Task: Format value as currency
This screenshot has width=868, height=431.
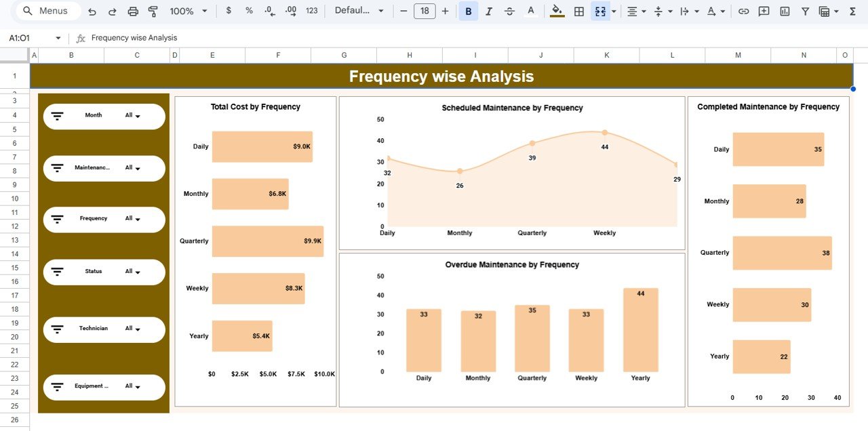Action: click(x=228, y=11)
